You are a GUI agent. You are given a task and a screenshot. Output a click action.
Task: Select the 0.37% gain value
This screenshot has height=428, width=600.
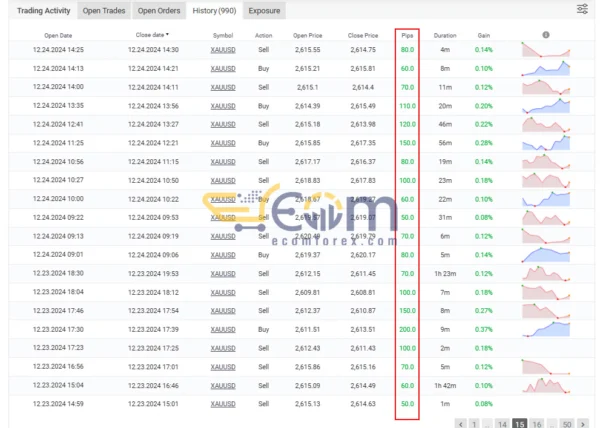click(484, 330)
